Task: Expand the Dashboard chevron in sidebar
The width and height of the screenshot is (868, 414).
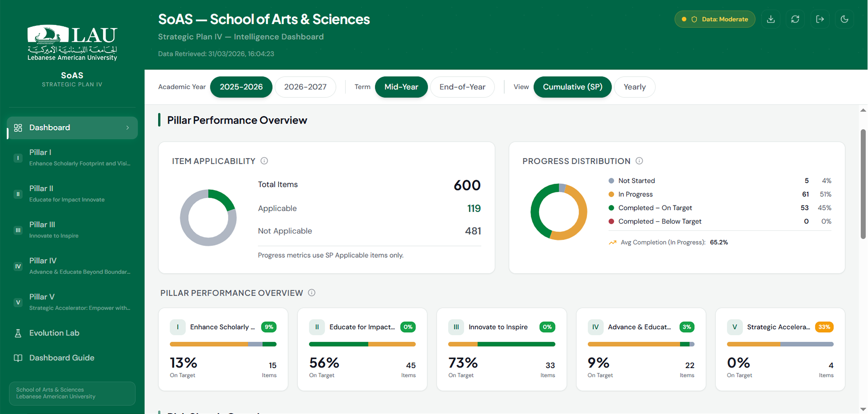Action: 128,128
